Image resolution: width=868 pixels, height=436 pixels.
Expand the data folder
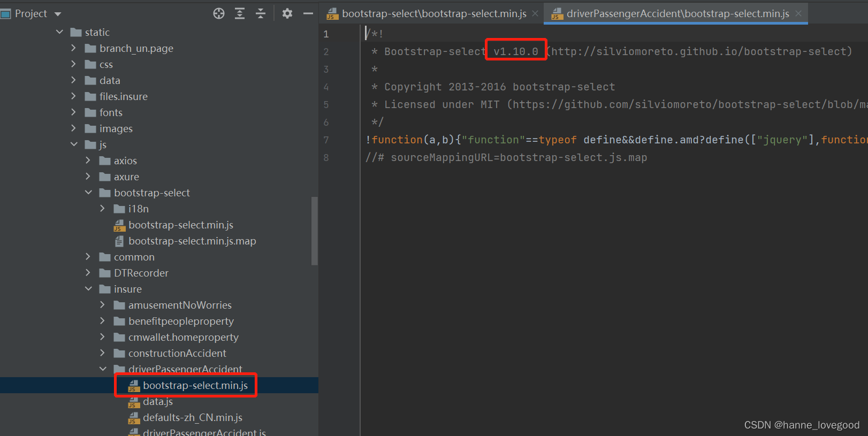74,80
